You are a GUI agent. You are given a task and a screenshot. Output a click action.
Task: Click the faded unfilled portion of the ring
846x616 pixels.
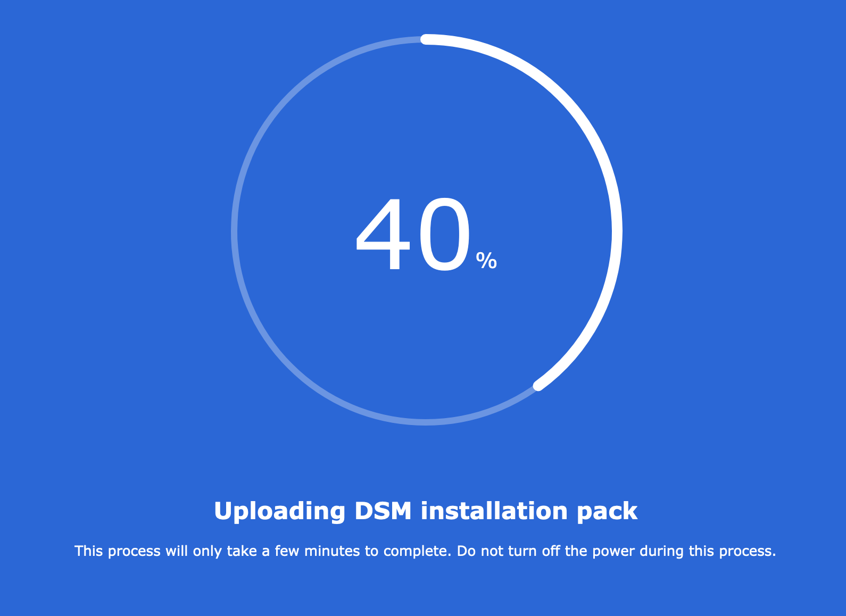pos(234,231)
